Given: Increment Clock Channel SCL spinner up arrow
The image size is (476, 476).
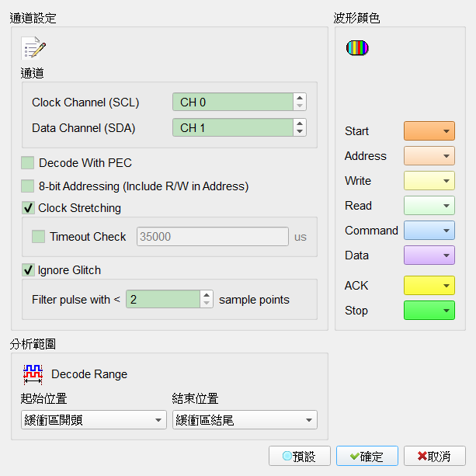Looking at the screenshot, I should (x=300, y=98).
